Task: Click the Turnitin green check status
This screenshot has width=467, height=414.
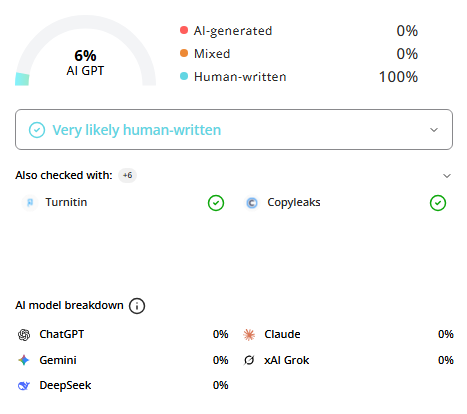Action: coord(216,203)
